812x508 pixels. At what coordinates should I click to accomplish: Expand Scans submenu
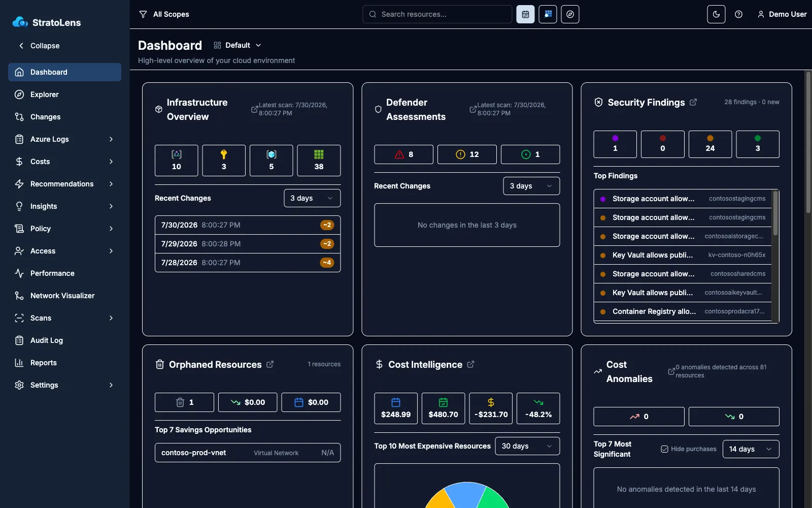(x=64, y=318)
